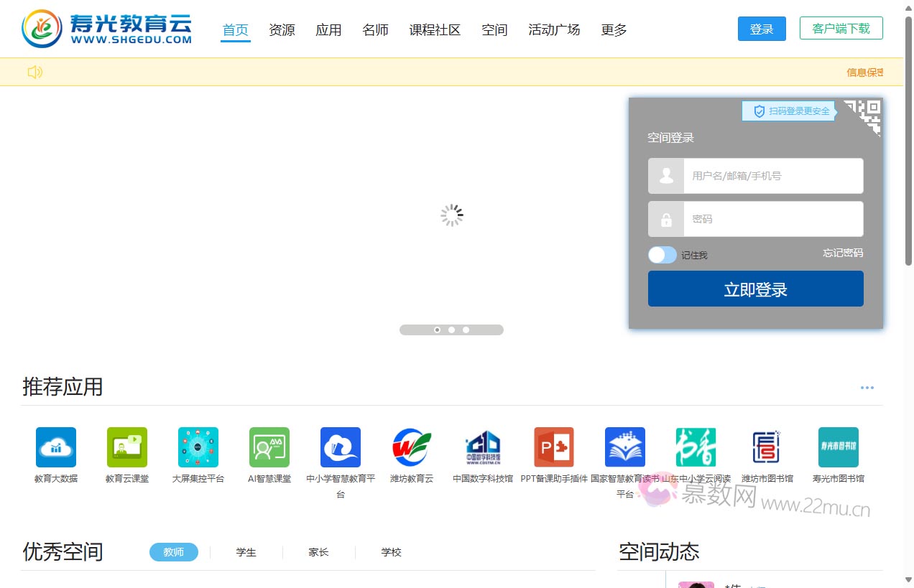Open the 教育大数据 app icon
914x588 pixels.
(x=56, y=447)
